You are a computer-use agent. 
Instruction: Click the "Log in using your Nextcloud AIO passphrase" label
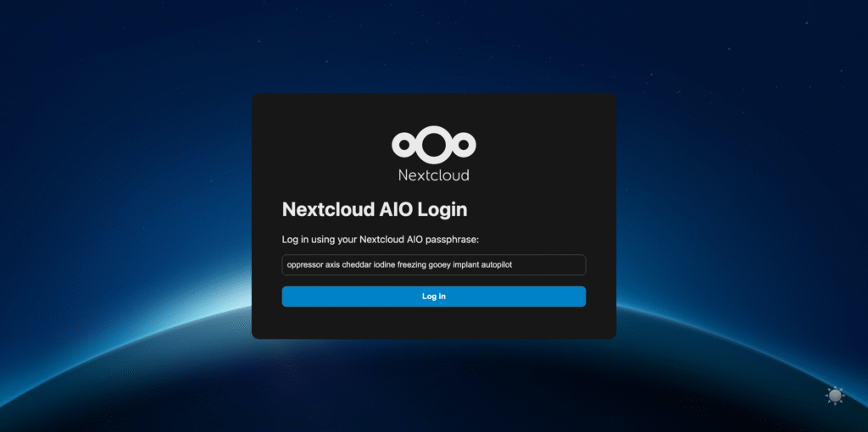pos(381,239)
